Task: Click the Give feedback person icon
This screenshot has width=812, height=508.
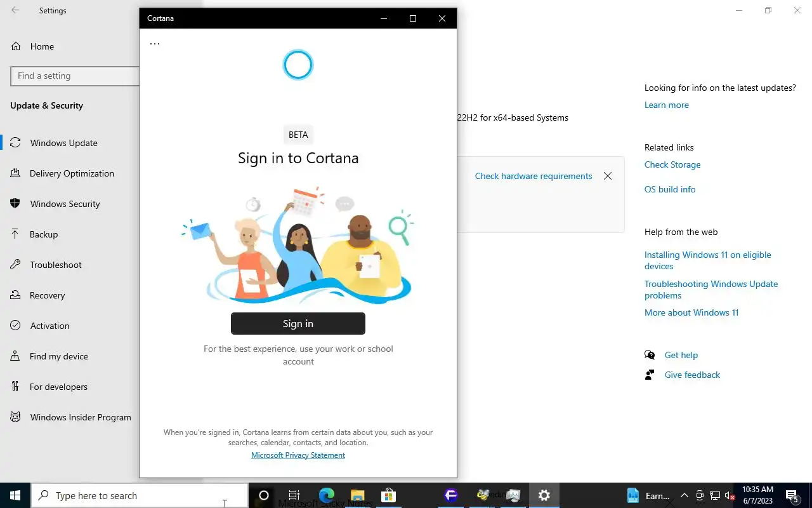Action: pos(650,375)
